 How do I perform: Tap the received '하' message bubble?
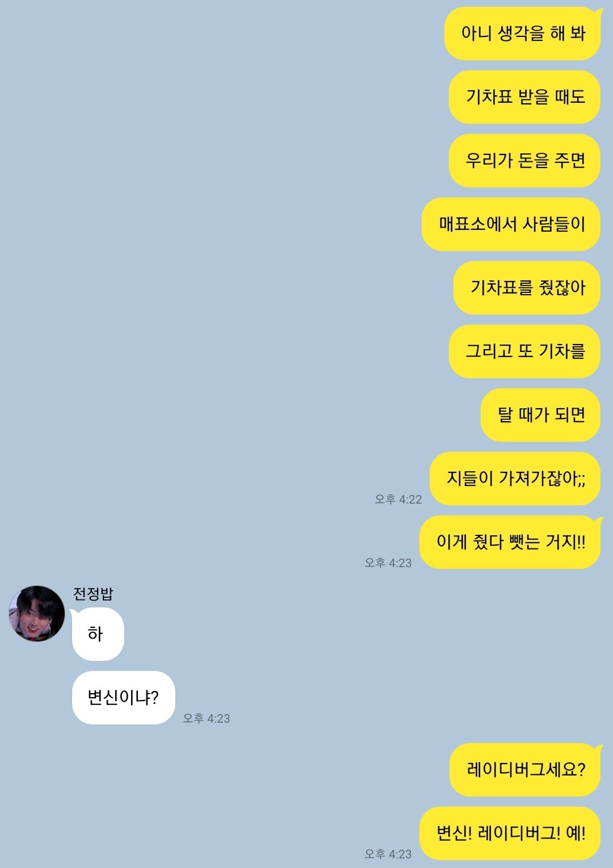pos(98,634)
